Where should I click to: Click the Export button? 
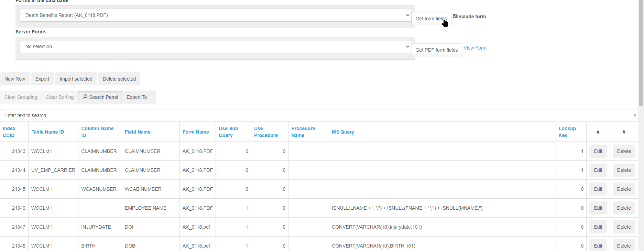[x=42, y=79]
